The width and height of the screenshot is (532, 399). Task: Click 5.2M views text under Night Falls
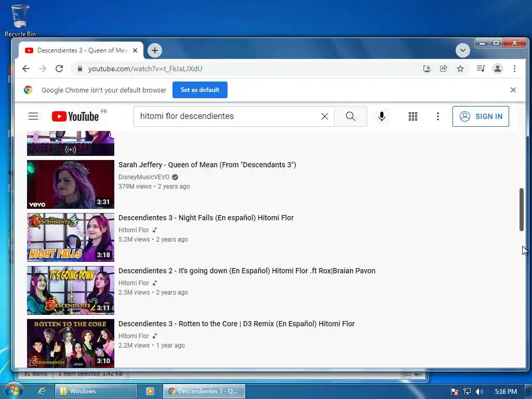pyautogui.click(x=134, y=239)
